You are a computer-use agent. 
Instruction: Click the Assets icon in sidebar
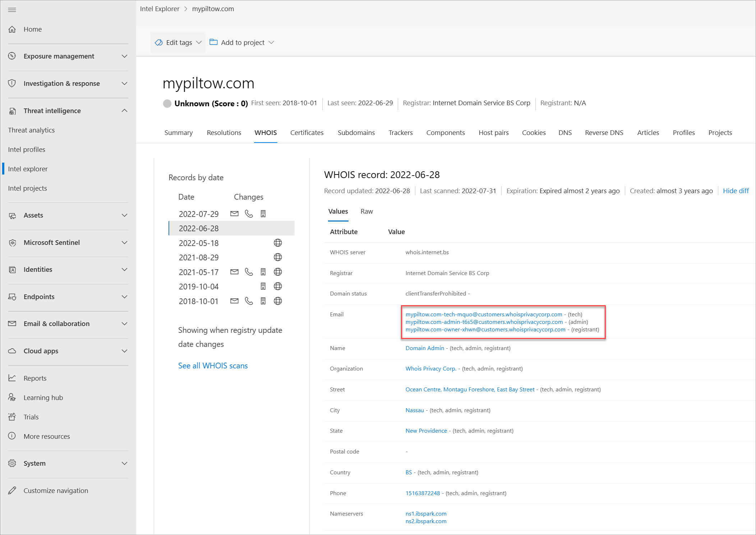click(x=12, y=215)
